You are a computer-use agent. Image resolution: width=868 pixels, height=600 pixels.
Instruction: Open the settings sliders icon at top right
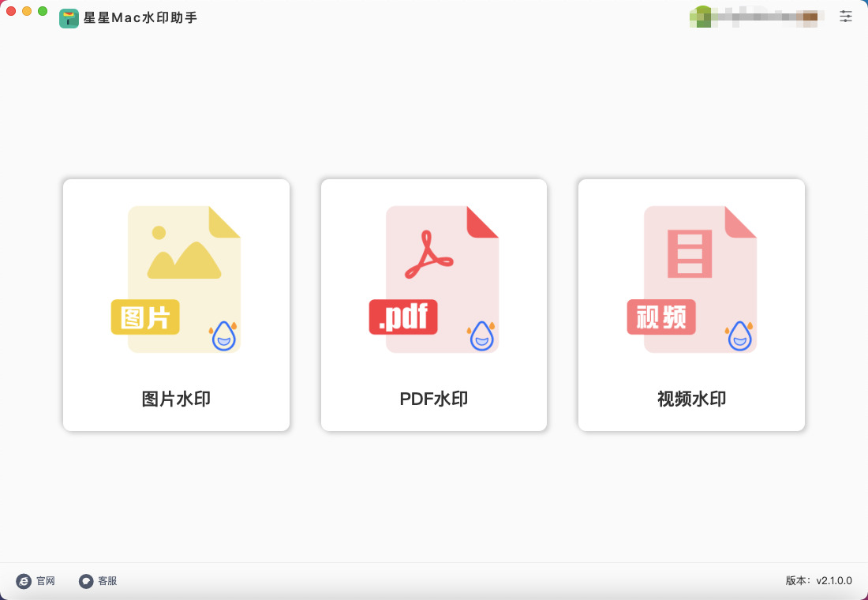[846, 16]
